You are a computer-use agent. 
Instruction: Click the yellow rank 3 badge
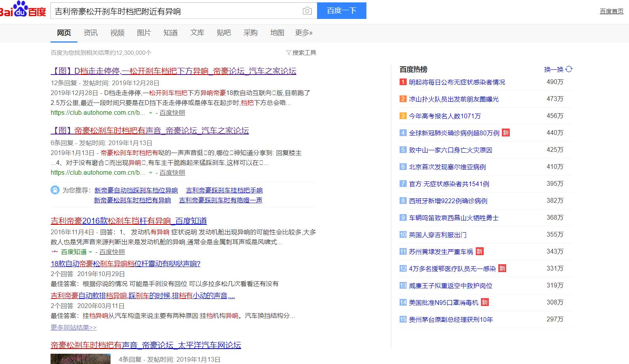(403, 116)
